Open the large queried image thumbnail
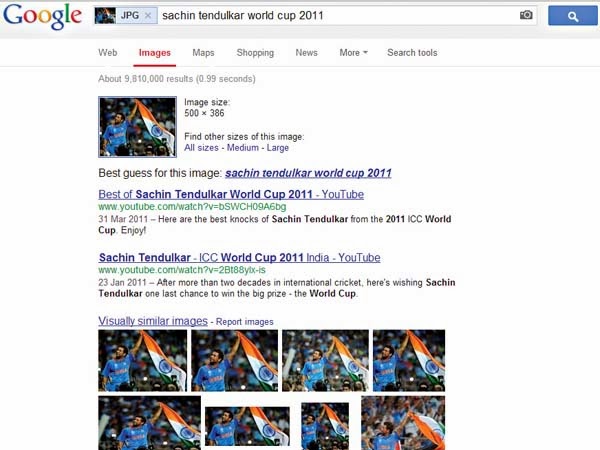Image resolution: width=600 pixels, height=450 pixels. tap(137, 127)
